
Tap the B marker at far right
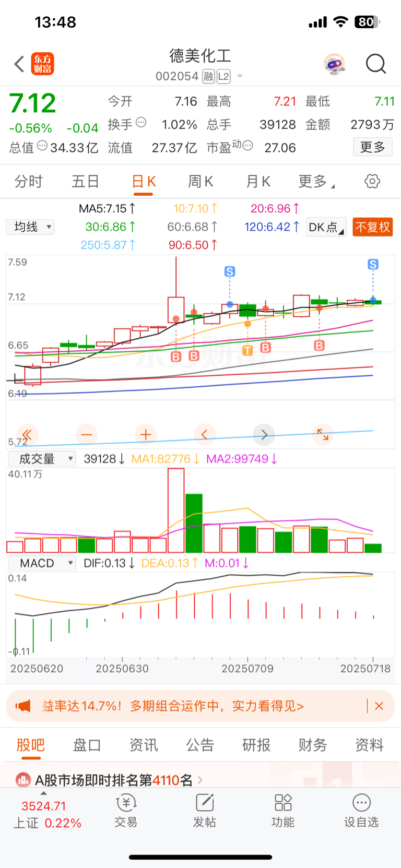(x=319, y=345)
